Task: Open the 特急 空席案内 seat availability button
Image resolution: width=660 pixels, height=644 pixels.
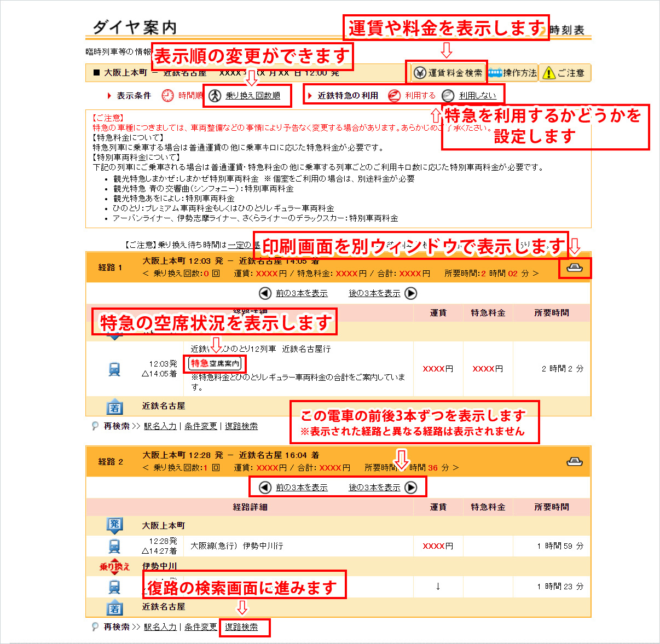Action: click(x=215, y=363)
